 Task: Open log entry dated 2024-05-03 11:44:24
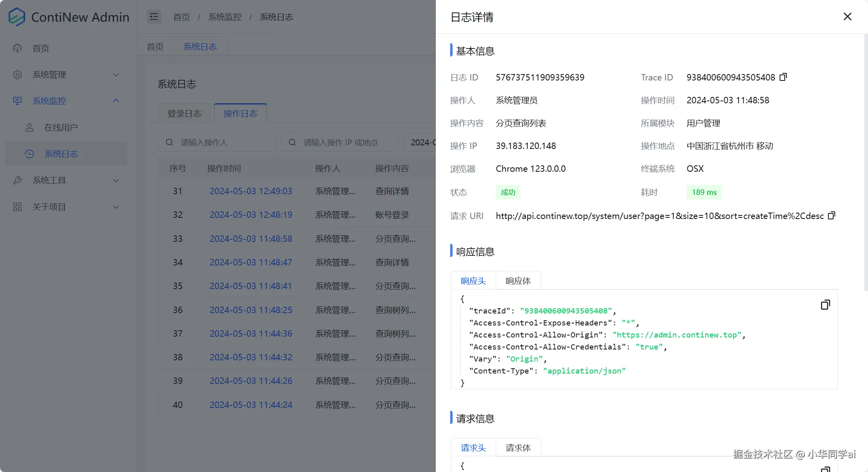click(x=251, y=405)
